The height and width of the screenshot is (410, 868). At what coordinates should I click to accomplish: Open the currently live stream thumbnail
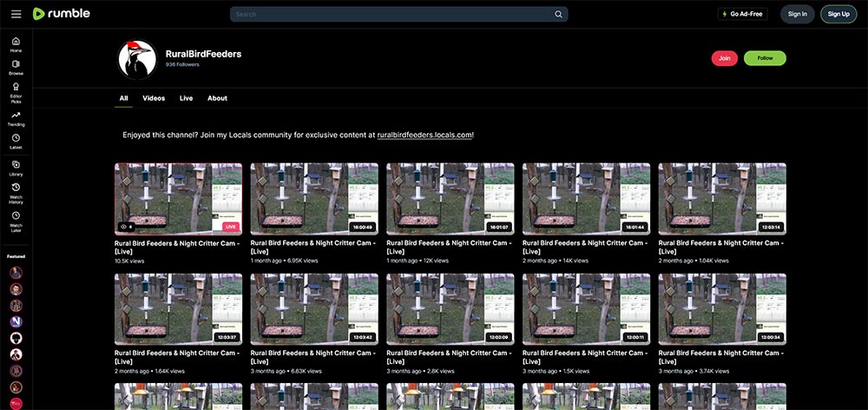[178, 199]
